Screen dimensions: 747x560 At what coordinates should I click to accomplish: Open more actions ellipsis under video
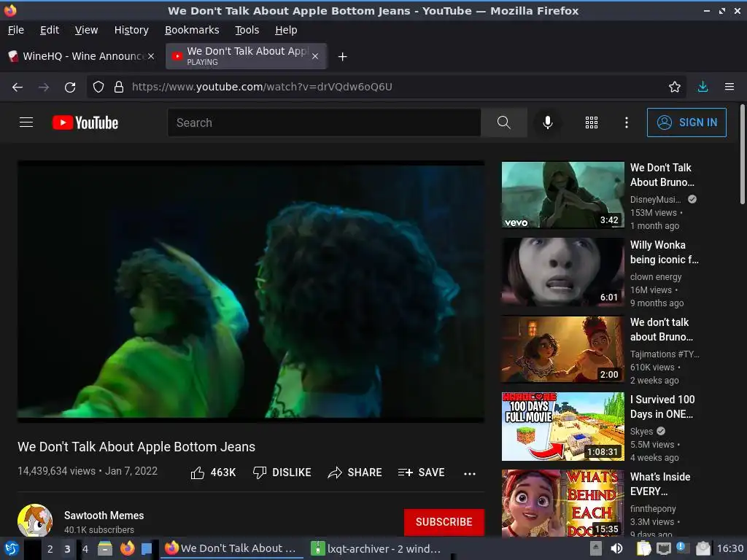[x=469, y=473]
